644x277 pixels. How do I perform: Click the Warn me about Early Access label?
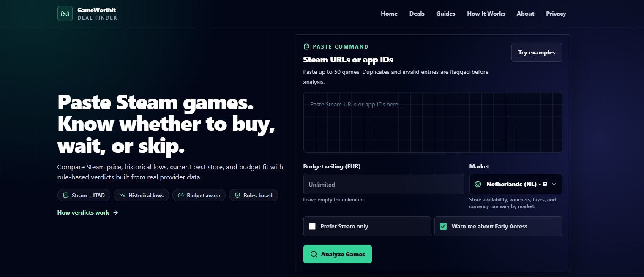coord(489,226)
